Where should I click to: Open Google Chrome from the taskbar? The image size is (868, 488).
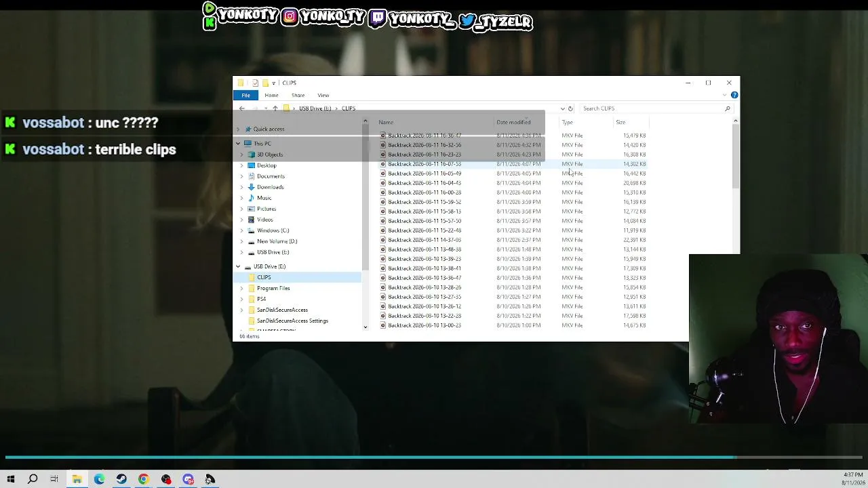(144, 479)
